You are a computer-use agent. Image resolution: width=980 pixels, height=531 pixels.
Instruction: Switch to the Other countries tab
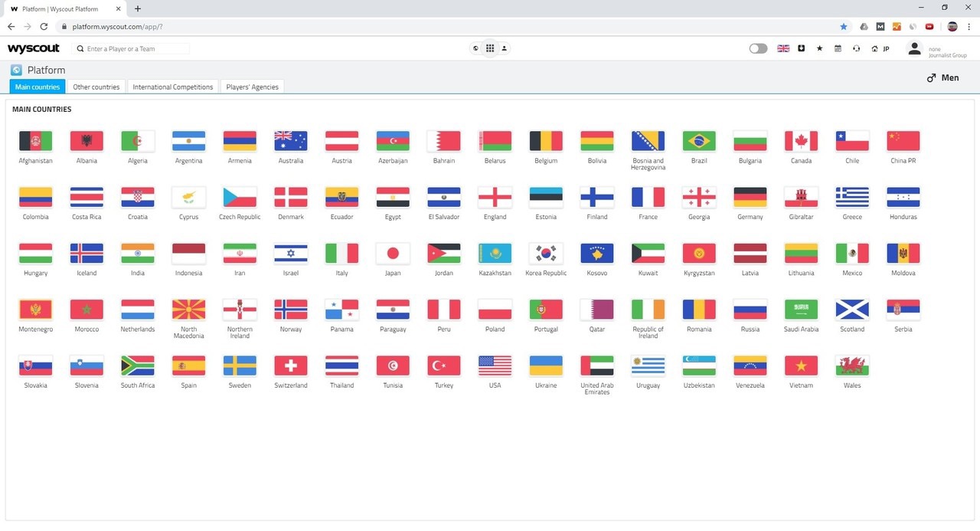pos(96,87)
